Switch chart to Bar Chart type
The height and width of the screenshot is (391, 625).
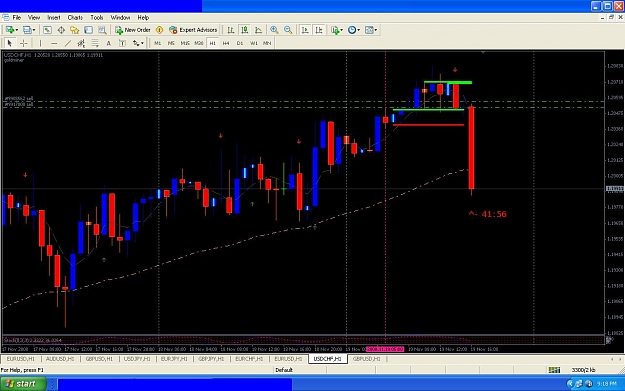(231, 30)
